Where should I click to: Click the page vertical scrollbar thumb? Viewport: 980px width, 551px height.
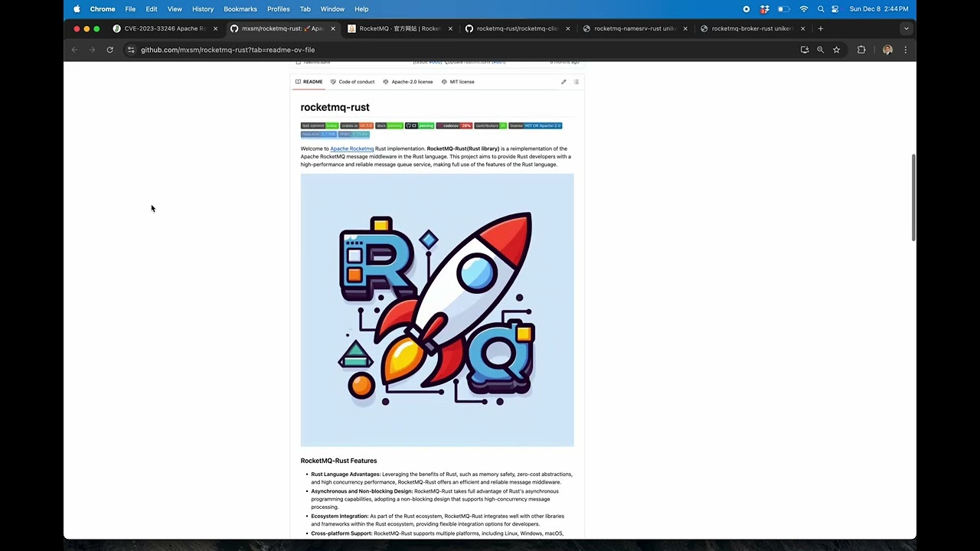tap(913, 197)
